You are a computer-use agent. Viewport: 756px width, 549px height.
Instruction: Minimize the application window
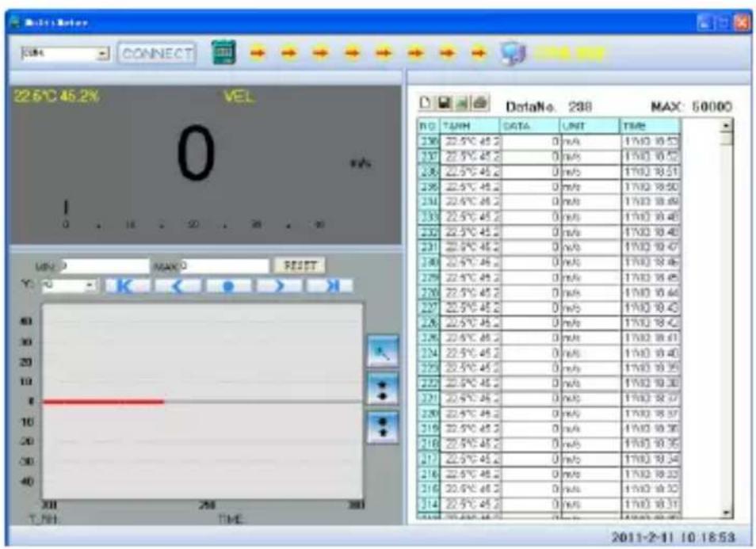tap(704, 22)
